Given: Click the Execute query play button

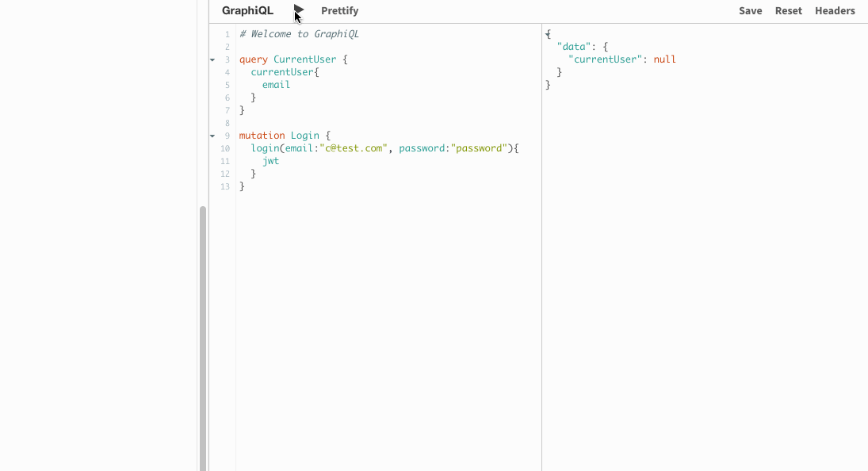Looking at the screenshot, I should tap(299, 10).
